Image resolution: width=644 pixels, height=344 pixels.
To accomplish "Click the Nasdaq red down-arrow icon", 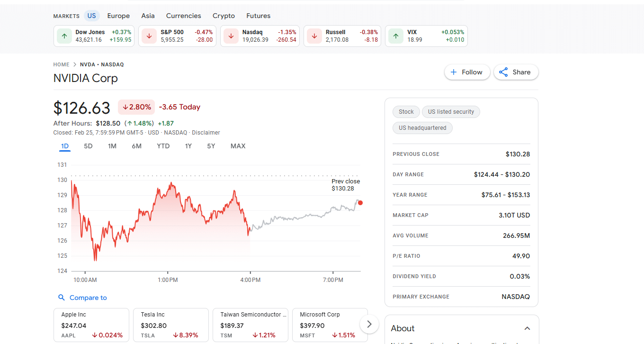I will point(231,36).
